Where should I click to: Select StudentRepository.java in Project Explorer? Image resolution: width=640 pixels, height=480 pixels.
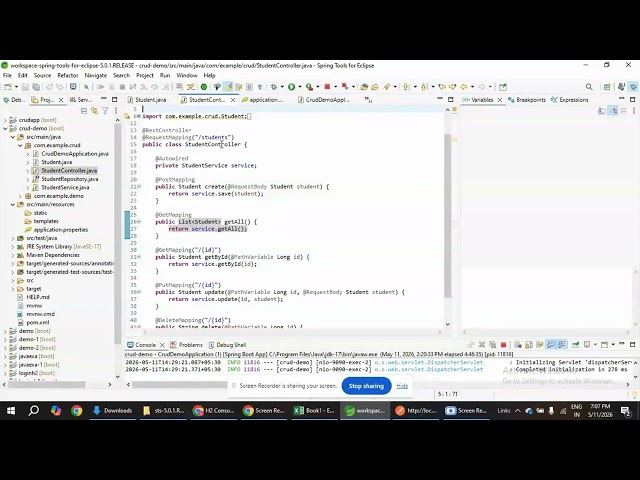tap(69, 179)
